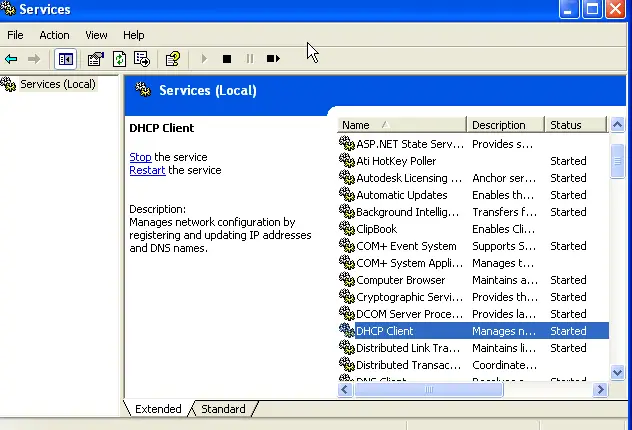Screen dimensions: 632x430
Task: Click the vertical scrollbar thumb
Action: (x=617, y=161)
